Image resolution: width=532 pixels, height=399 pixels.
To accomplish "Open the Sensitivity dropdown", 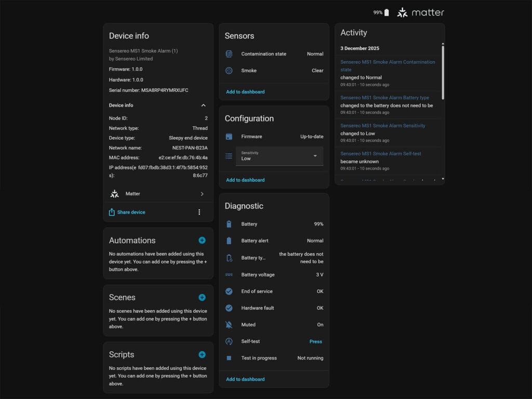I will pos(314,156).
